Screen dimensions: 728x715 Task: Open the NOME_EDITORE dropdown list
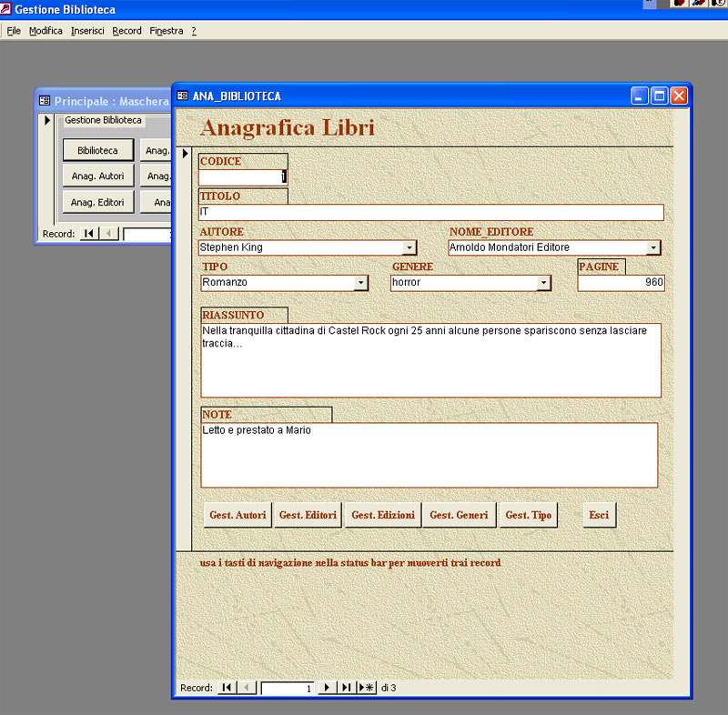click(653, 247)
